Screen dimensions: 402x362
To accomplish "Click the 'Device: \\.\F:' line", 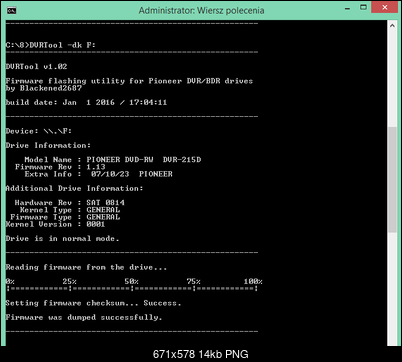I will tap(39, 131).
